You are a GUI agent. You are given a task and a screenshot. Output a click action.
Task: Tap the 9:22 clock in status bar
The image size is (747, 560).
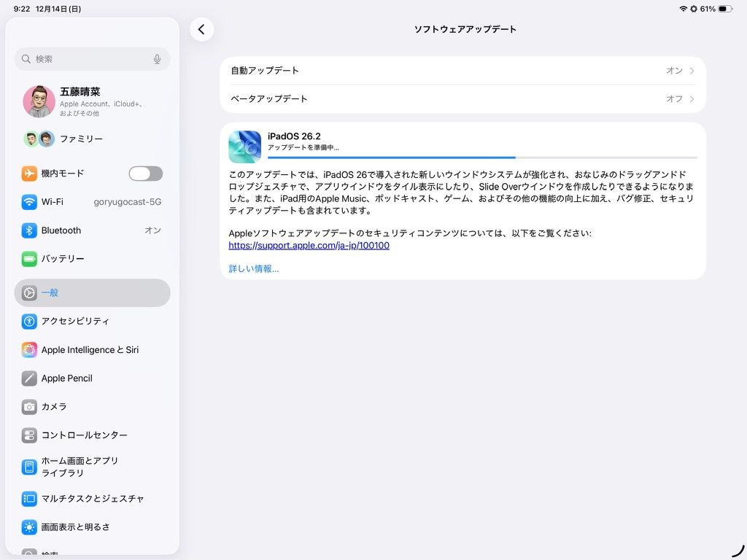22,9
